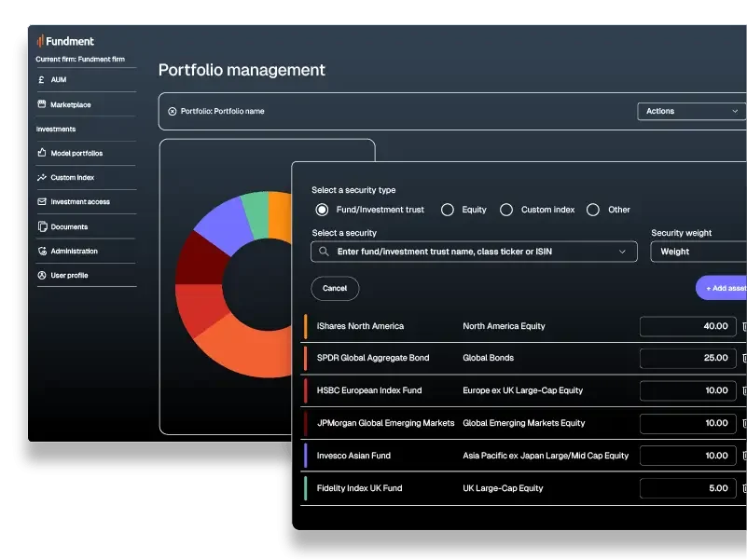Clear portfolio with the circled X icon
The height and width of the screenshot is (560, 747).
(173, 112)
